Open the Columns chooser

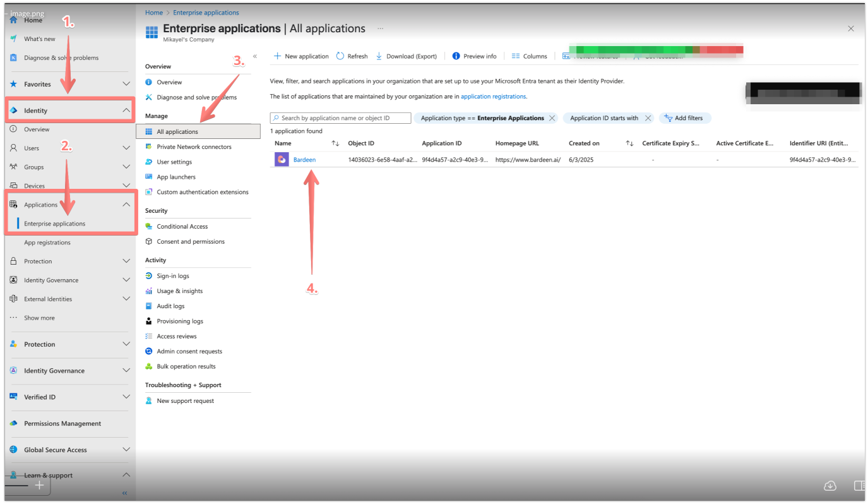point(529,56)
